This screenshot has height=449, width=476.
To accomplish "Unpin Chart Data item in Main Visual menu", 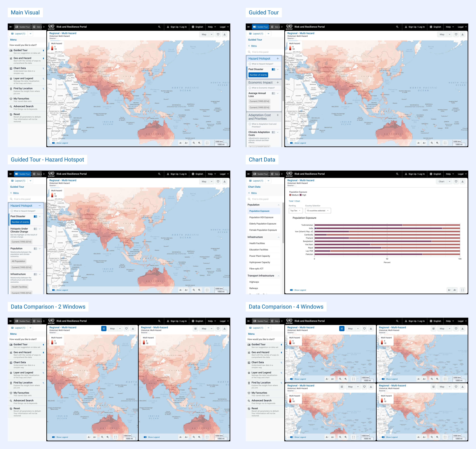I will [x=43, y=68].
